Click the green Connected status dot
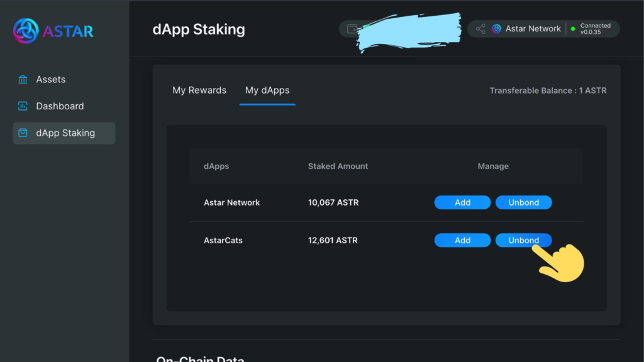The height and width of the screenshot is (362, 644). coord(573,29)
